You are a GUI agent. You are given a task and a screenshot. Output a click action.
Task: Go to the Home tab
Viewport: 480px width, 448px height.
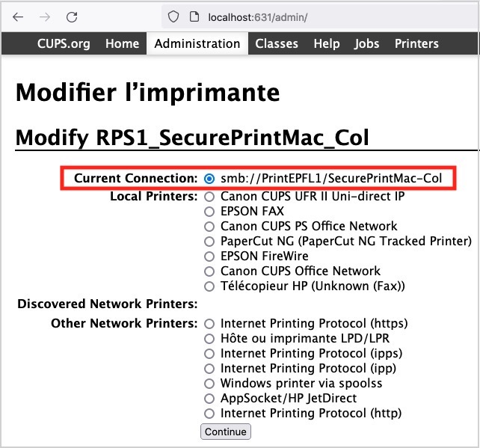click(x=122, y=43)
